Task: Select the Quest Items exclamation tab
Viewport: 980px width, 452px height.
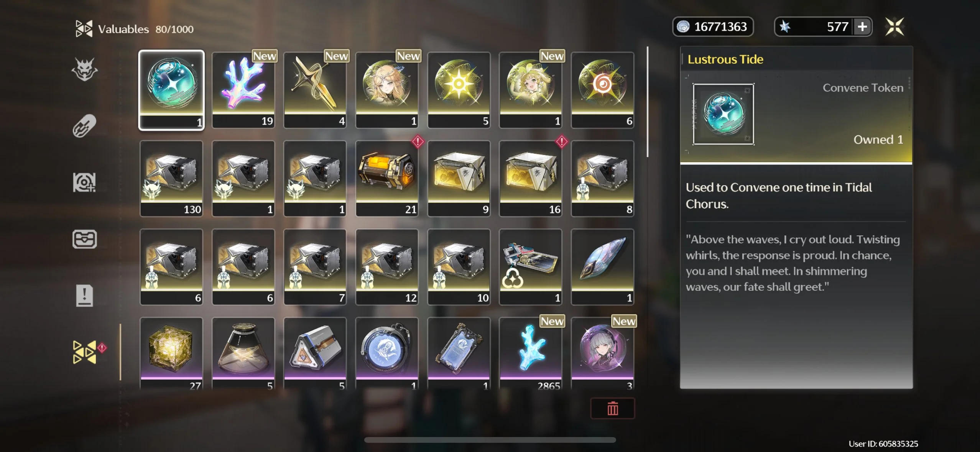Action: click(x=84, y=295)
